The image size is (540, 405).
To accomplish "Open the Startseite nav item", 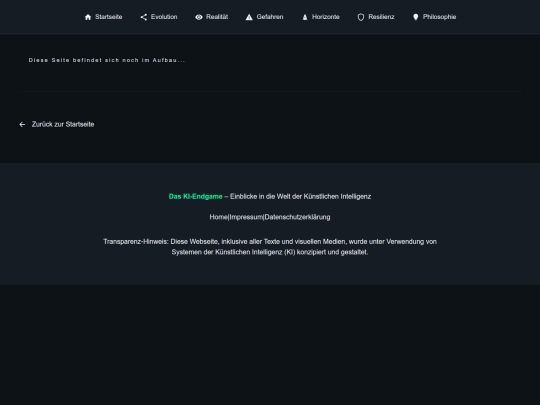I will 103,17.
